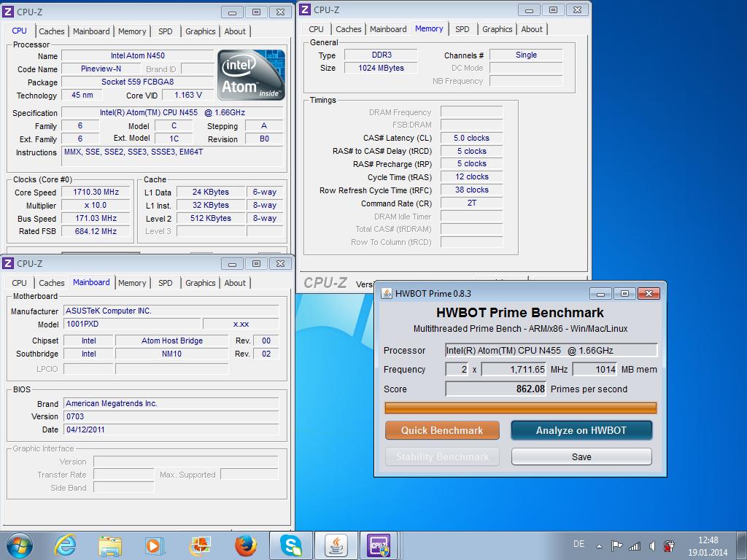Open Windows Explorer folder icon in taskbar
This screenshot has width=747, height=560.
pyautogui.click(x=110, y=546)
